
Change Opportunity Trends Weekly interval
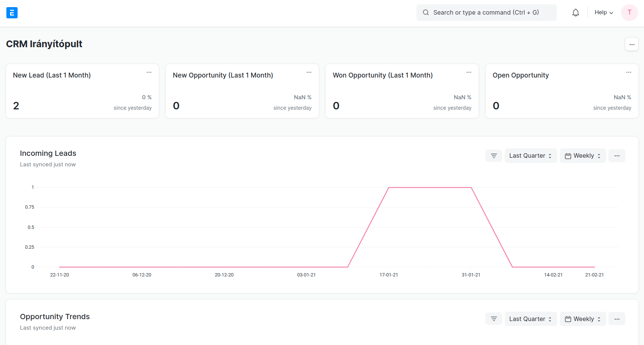click(x=583, y=319)
